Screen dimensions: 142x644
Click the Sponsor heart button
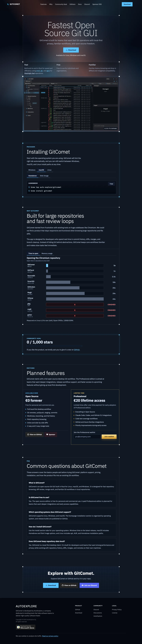[51, 435]
